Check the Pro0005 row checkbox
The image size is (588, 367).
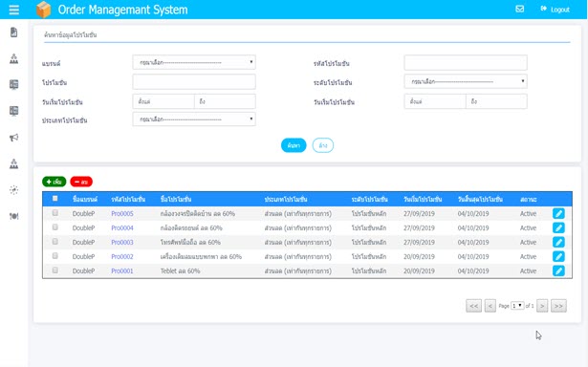tap(55, 212)
